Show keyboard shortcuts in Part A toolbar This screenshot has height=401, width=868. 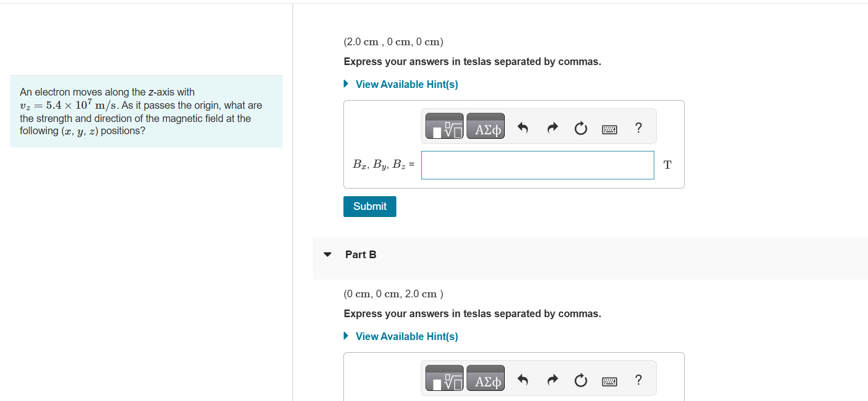[610, 129]
